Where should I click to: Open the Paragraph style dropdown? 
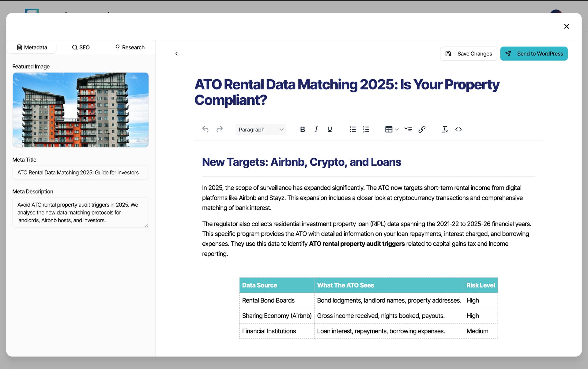pyautogui.click(x=261, y=129)
